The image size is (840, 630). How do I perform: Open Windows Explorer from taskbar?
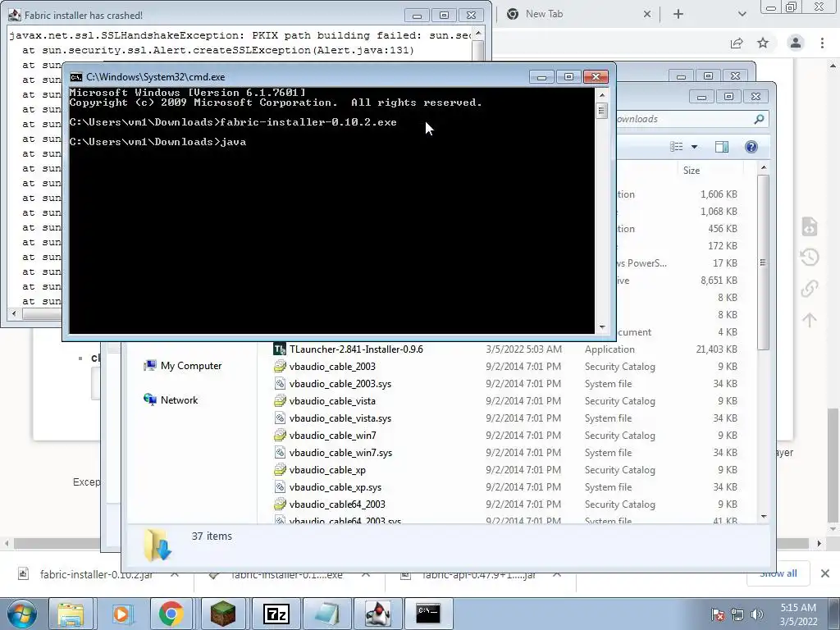[71, 614]
